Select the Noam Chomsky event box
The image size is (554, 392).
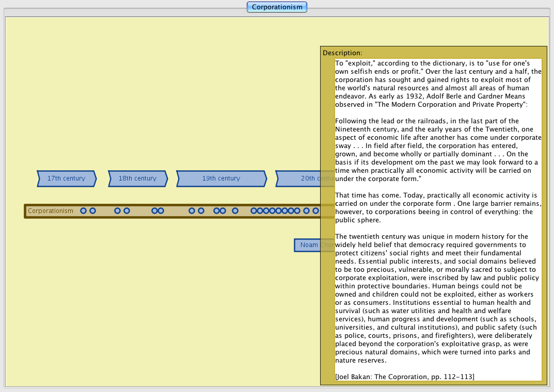(x=308, y=245)
